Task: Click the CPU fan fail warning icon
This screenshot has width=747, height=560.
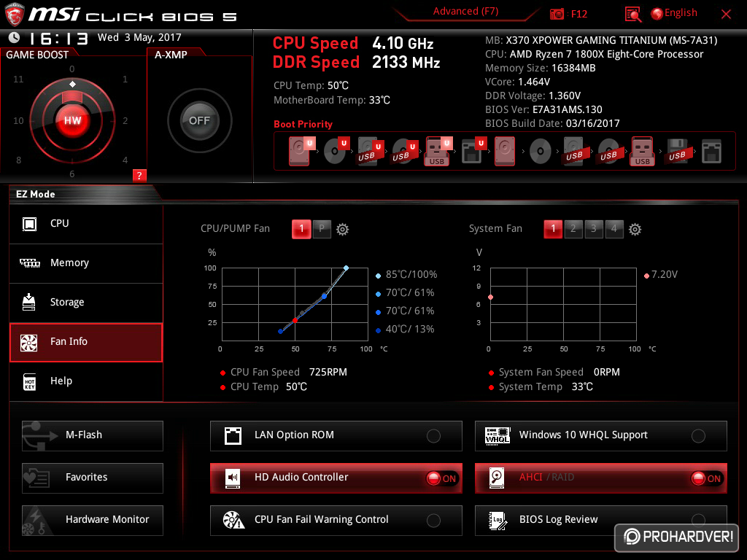Action: point(234,520)
